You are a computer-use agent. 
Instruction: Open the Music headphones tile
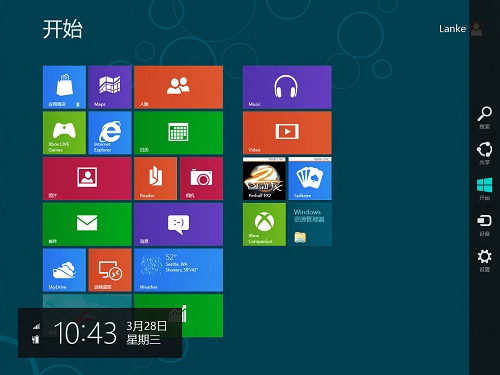click(287, 87)
